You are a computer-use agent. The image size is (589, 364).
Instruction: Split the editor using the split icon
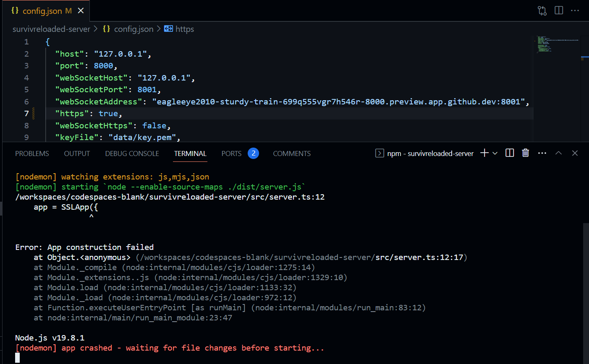click(559, 11)
